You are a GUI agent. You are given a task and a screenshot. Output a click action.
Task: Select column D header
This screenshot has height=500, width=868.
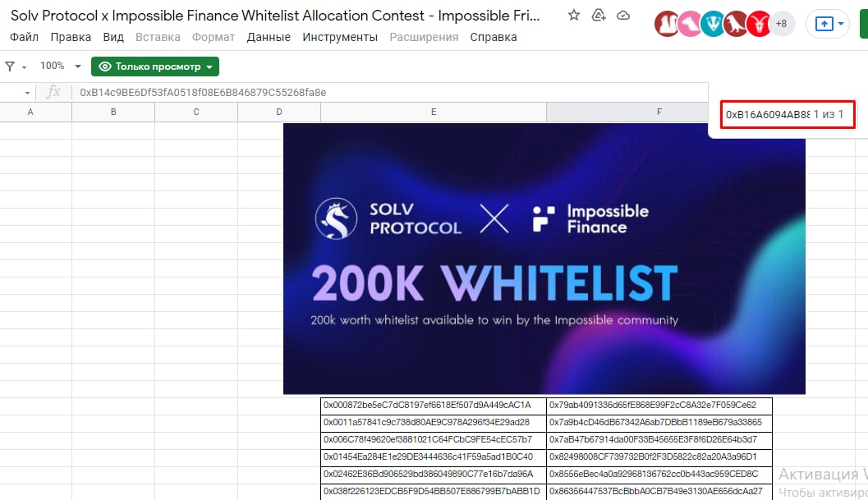point(279,112)
